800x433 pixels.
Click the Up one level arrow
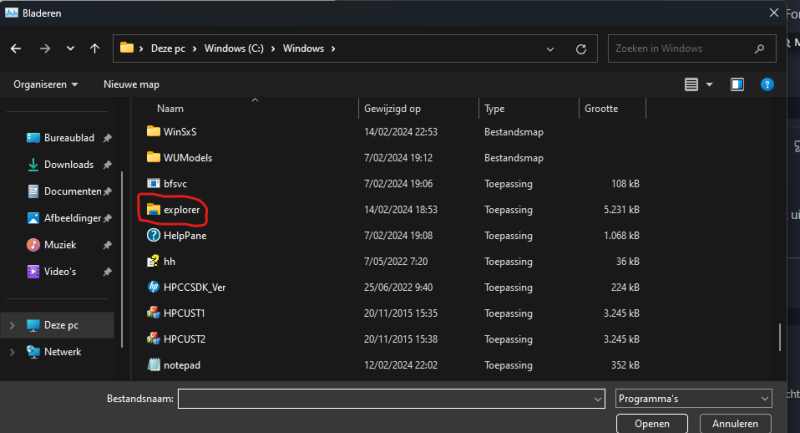94,48
